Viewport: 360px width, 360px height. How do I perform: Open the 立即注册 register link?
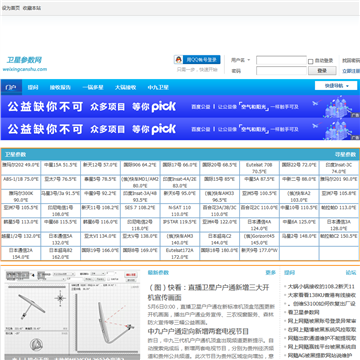[x=351, y=71]
